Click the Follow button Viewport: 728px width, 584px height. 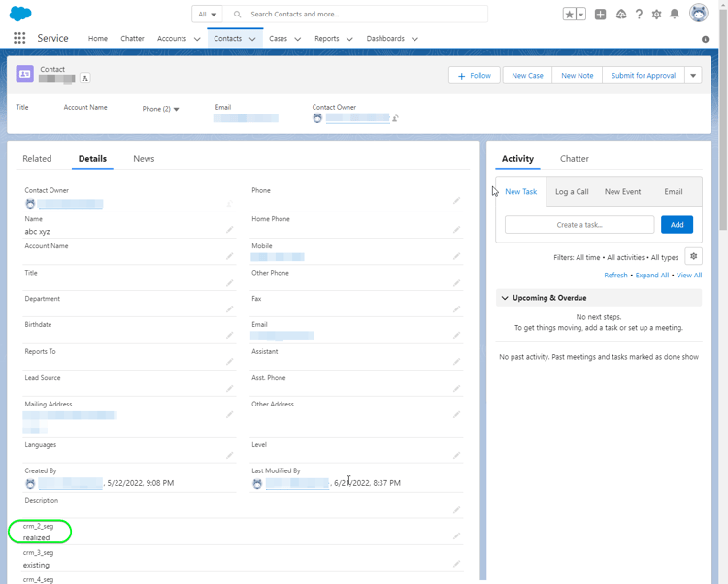coord(475,76)
